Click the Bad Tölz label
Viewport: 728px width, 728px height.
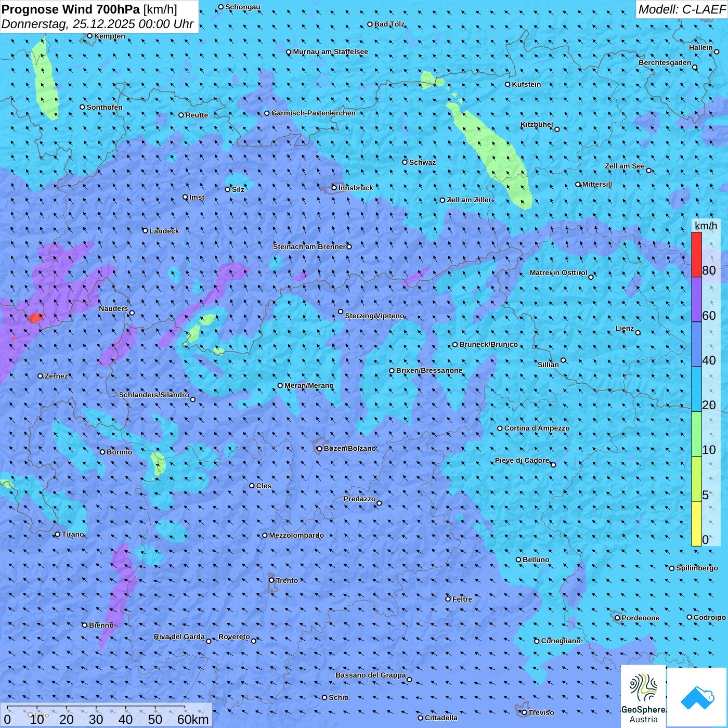(x=389, y=24)
